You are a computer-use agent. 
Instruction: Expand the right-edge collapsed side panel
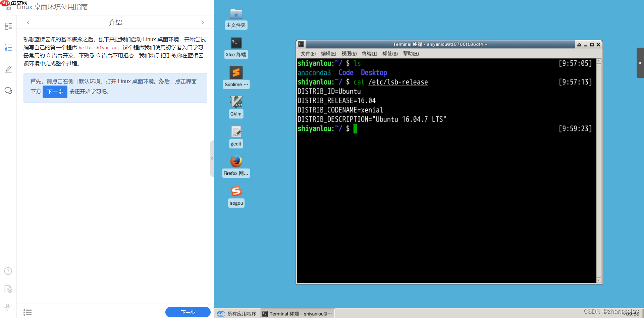click(640, 63)
